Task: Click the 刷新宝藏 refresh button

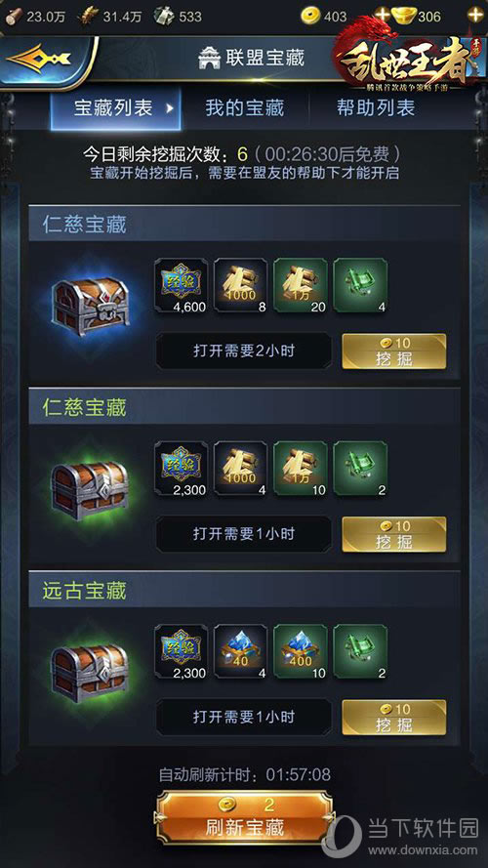Action: 245,818
